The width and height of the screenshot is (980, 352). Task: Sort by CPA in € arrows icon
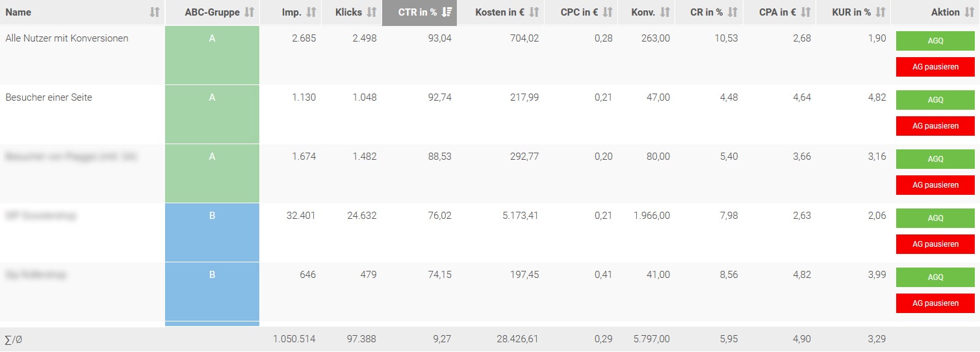[806, 12]
